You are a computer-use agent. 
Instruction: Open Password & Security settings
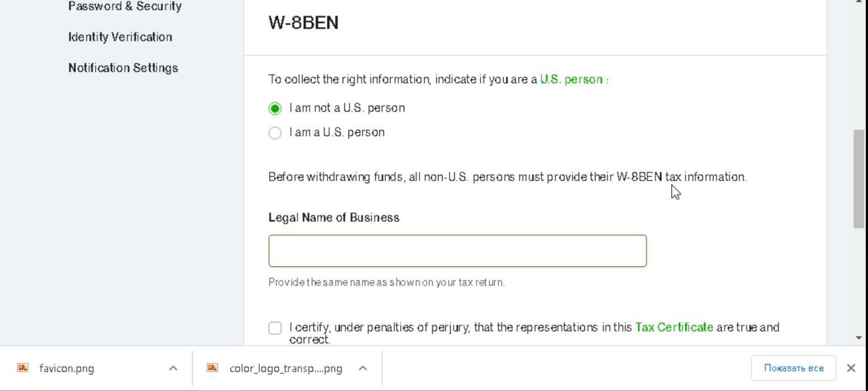coord(125,6)
